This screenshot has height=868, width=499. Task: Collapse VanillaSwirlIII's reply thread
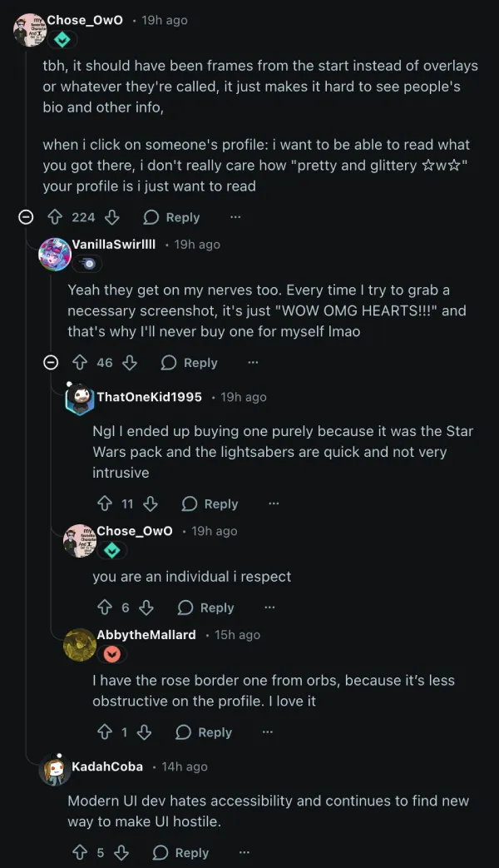pyautogui.click(x=51, y=363)
